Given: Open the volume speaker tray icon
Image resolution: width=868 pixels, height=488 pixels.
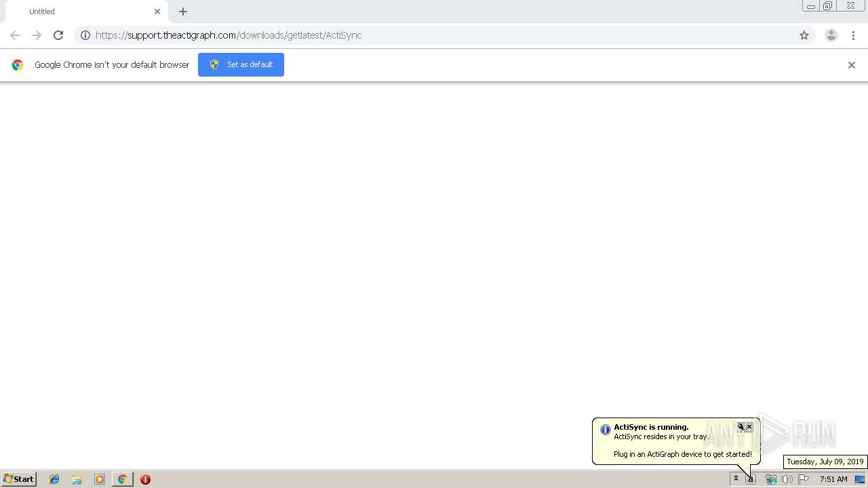Looking at the screenshot, I should [787, 479].
